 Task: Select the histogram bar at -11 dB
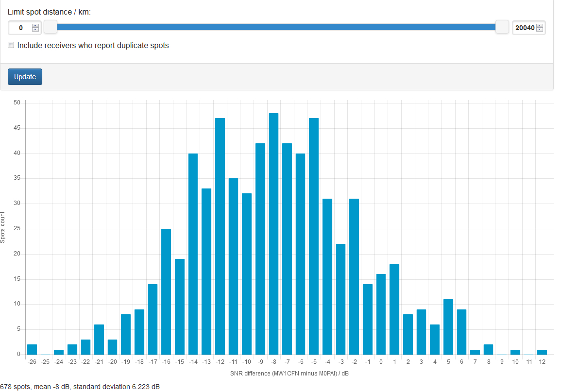click(233, 267)
